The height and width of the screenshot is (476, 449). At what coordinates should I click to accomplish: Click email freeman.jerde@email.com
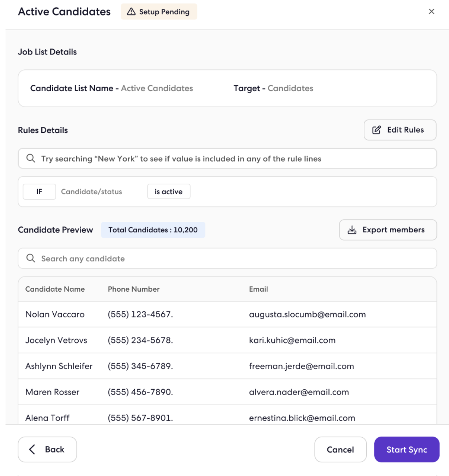[x=302, y=366]
